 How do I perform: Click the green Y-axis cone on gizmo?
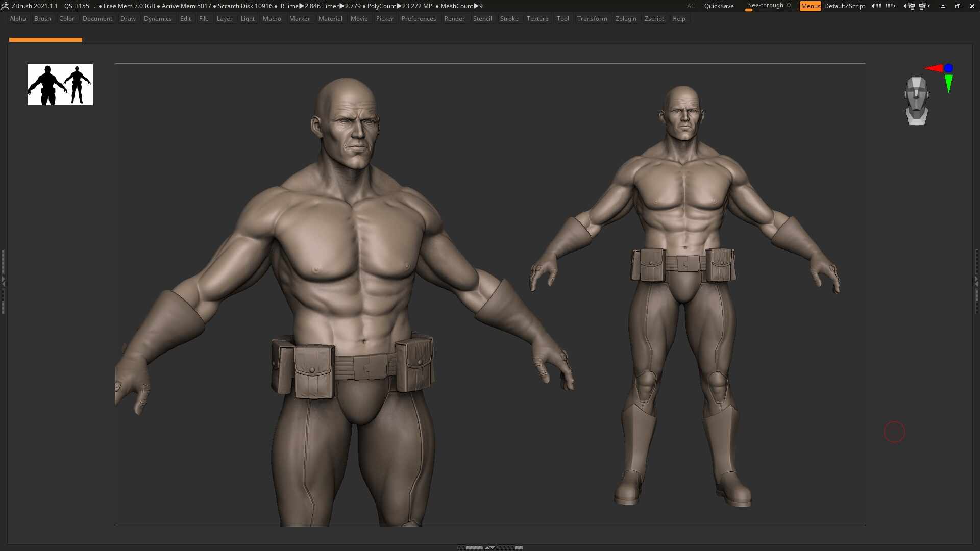[x=948, y=84]
